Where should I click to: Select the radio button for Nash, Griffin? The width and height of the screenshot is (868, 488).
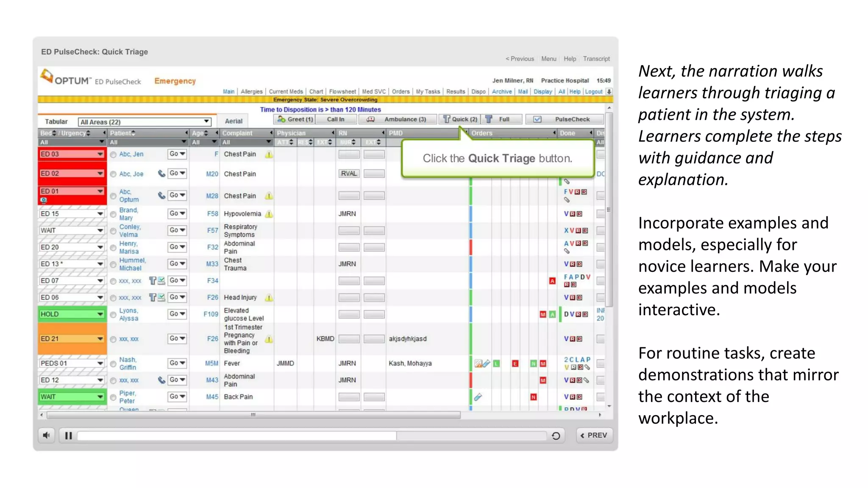coord(113,364)
